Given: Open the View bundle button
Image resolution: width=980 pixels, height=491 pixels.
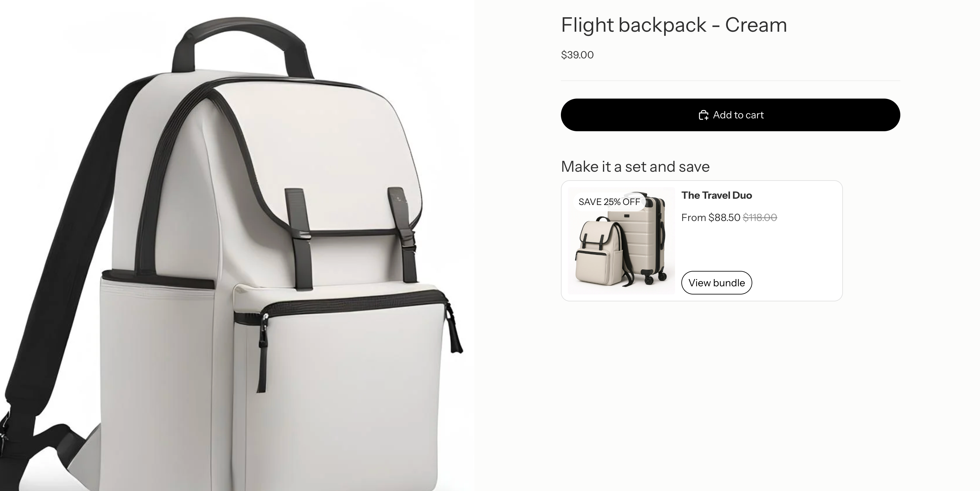Looking at the screenshot, I should [x=716, y=283].
